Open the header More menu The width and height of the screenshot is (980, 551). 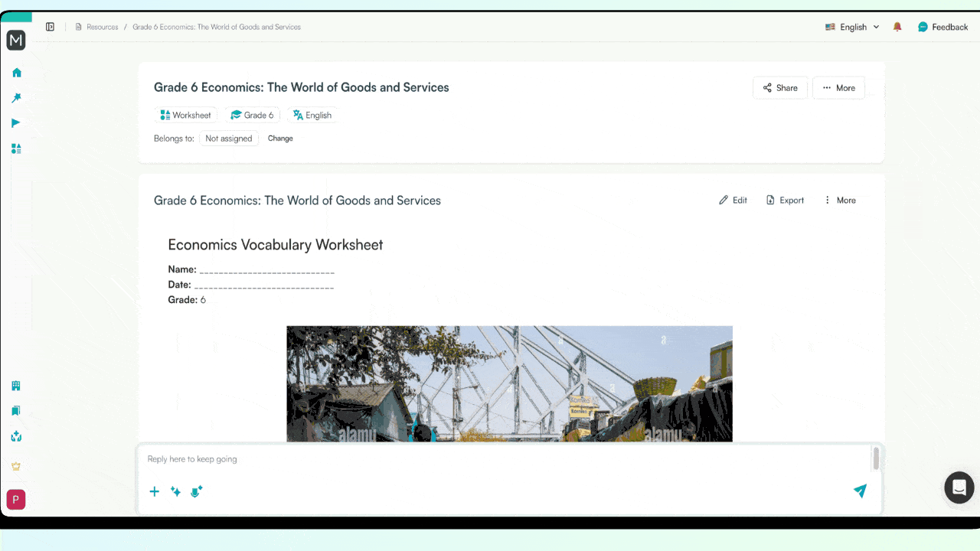[x=838, y=88]
